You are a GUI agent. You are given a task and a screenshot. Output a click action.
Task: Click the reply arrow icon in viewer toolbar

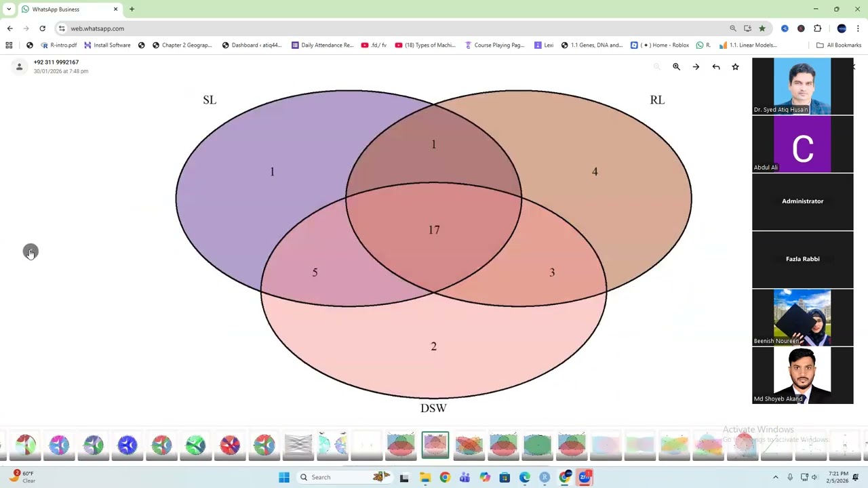coord(715,66)
